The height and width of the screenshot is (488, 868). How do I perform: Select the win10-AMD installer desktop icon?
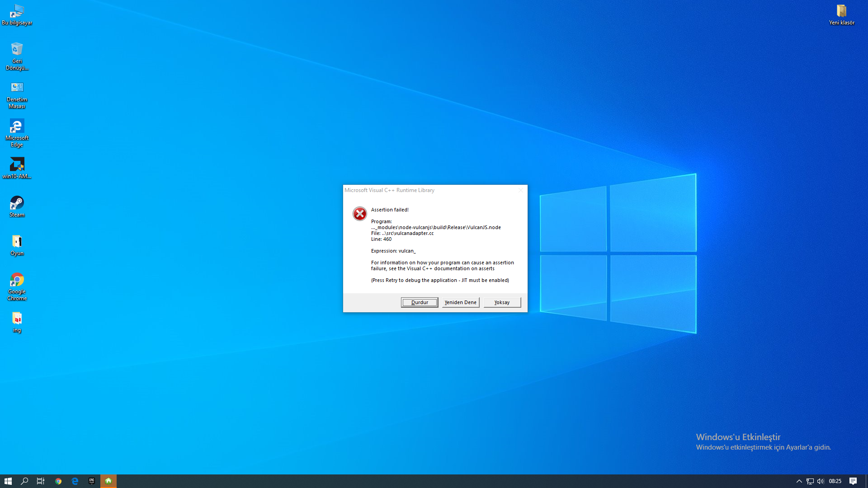(x=17, y=168)
